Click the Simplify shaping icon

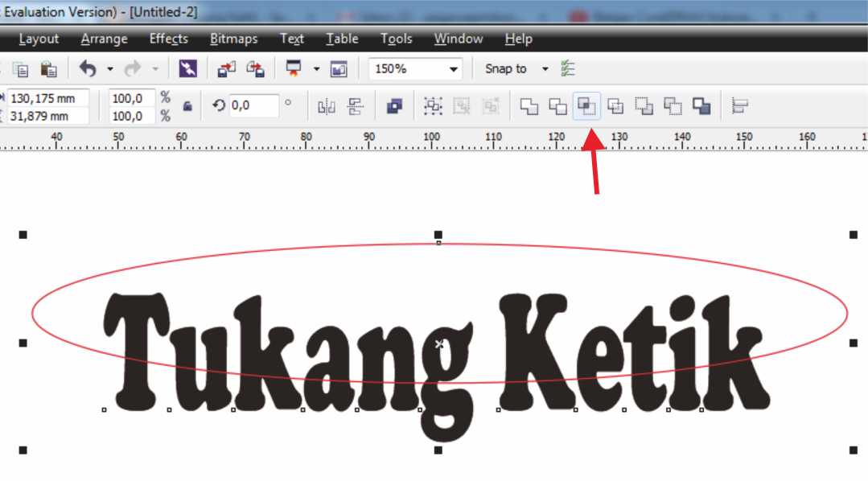(x=615, y=106)
